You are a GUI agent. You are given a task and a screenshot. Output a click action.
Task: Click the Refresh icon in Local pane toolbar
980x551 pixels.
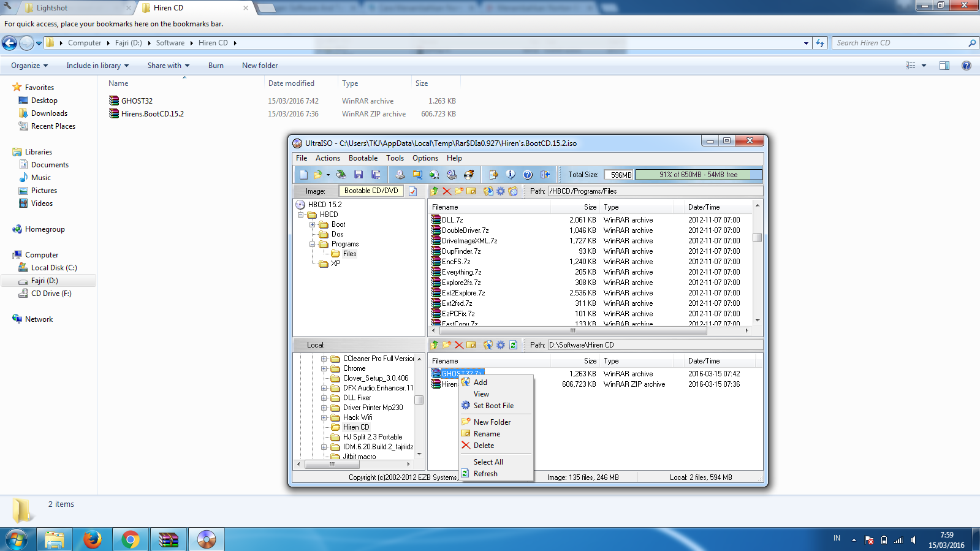tap(513, 345)
